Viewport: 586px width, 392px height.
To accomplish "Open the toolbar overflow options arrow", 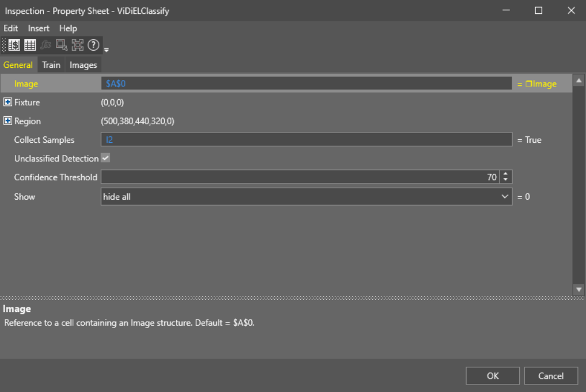I will coord(106,50).
